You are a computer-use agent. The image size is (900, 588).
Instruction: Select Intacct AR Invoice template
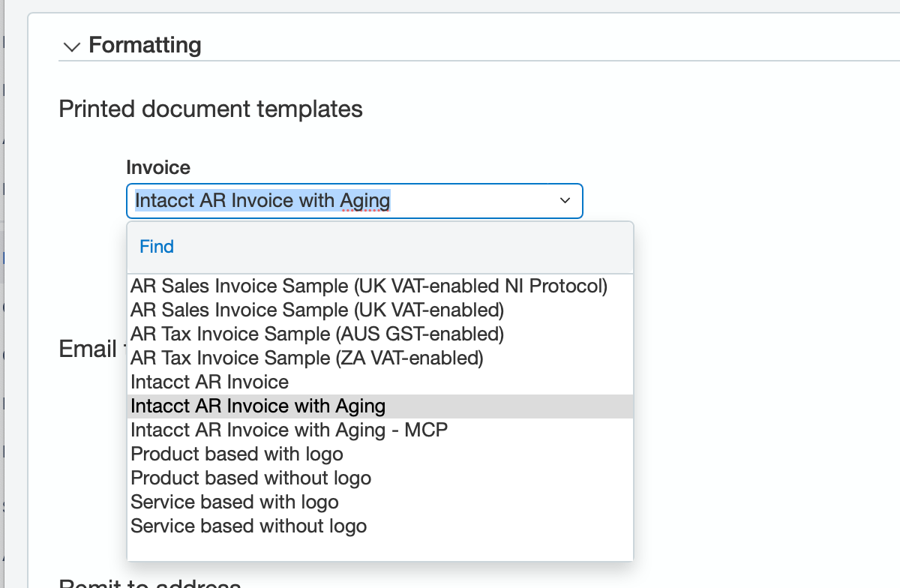(209, 382)
